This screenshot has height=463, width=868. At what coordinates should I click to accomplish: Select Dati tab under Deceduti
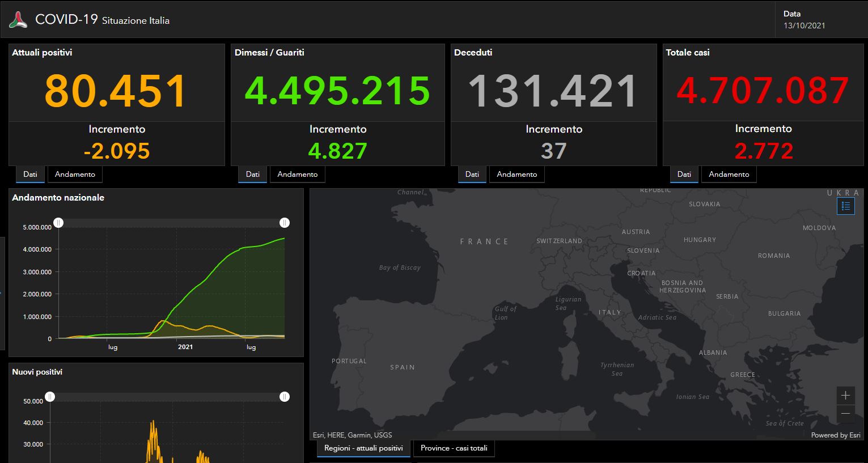tap(472, 174)
